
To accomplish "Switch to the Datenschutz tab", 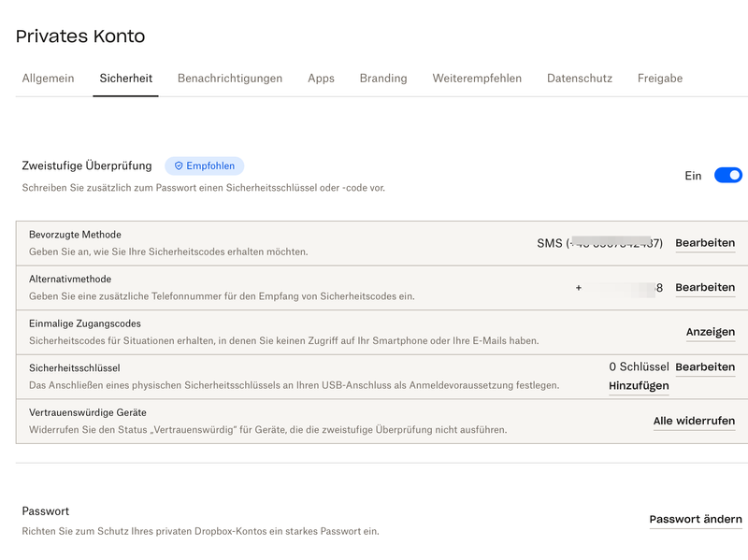I will point(580,79).
